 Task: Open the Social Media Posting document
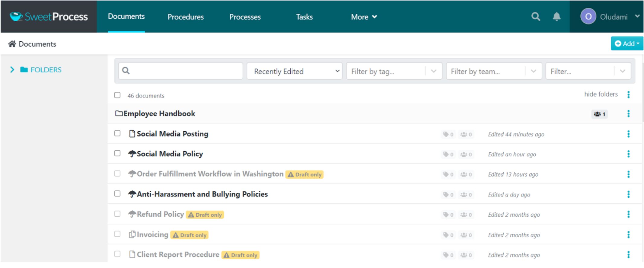pos(172,134)
